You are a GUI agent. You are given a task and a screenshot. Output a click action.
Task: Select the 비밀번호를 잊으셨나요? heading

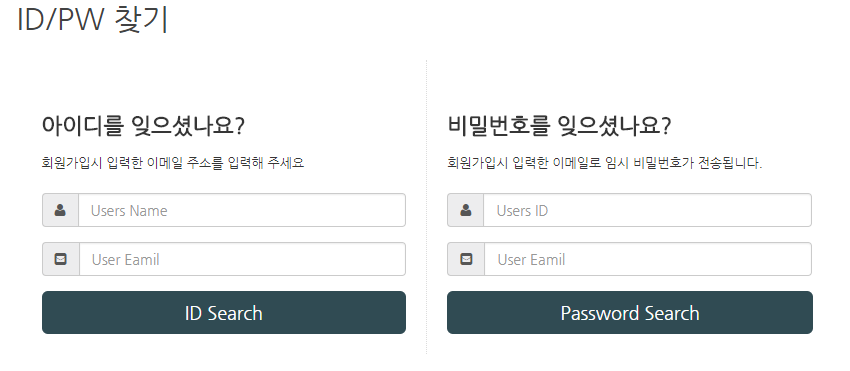[x=559, y=126]
